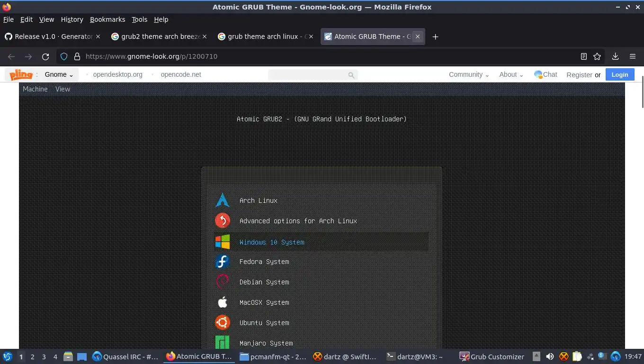The image size is (644, 364).
Task: Open the taskbar start menu launcher
Action: (x=8, y=356)
